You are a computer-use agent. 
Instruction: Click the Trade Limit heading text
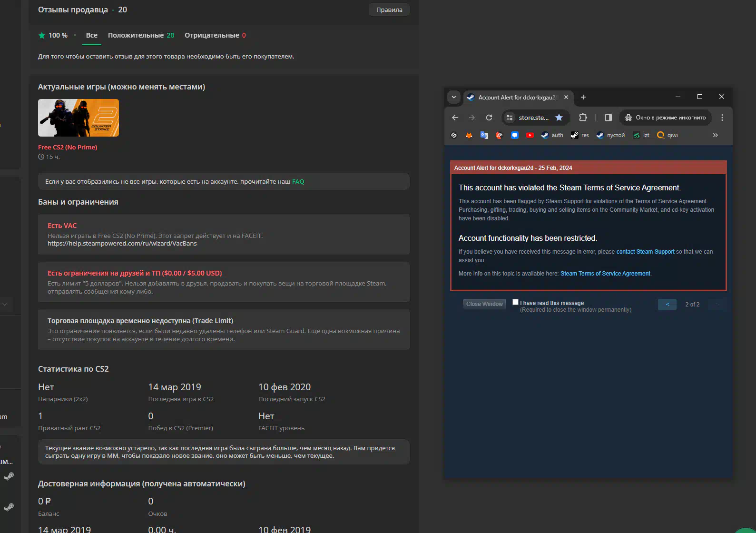140,321
